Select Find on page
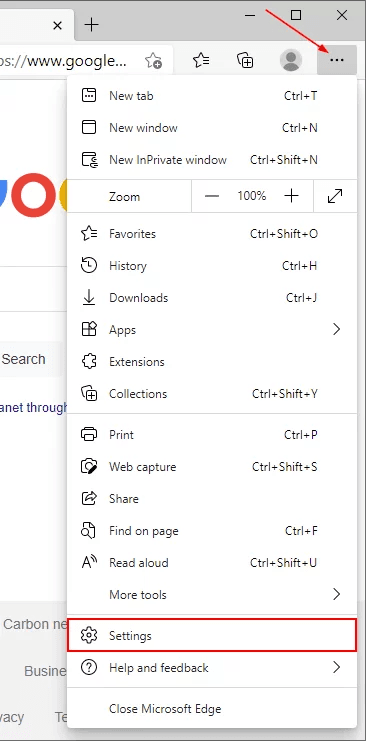Viewport: 366px width, 741px height. [212, 531]
